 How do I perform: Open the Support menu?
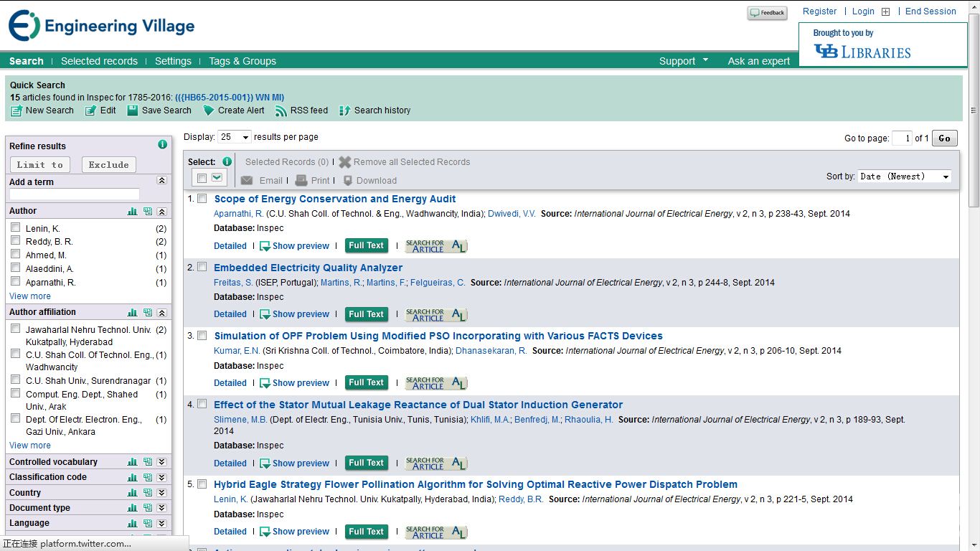tap(684, 61)
